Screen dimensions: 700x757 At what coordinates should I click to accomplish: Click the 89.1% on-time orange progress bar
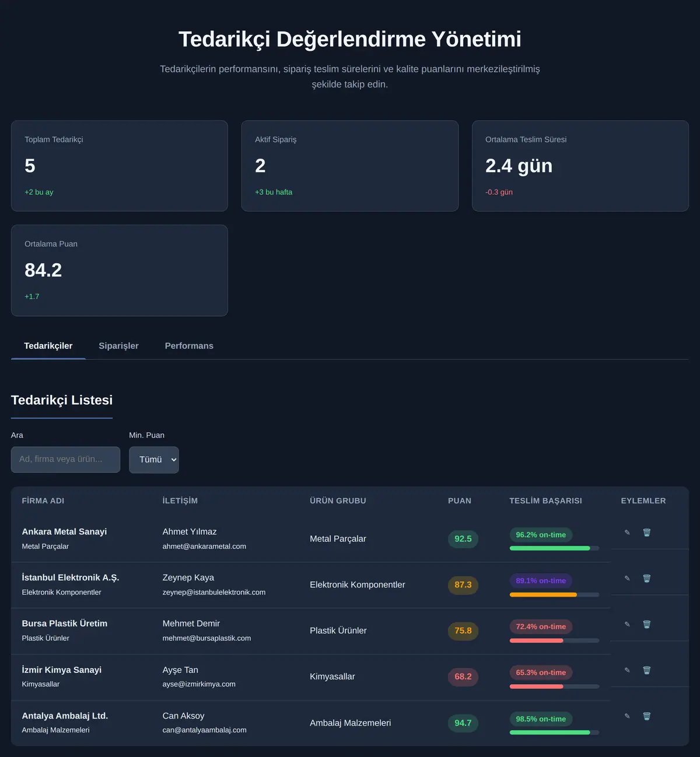click(x=554, y=594)
